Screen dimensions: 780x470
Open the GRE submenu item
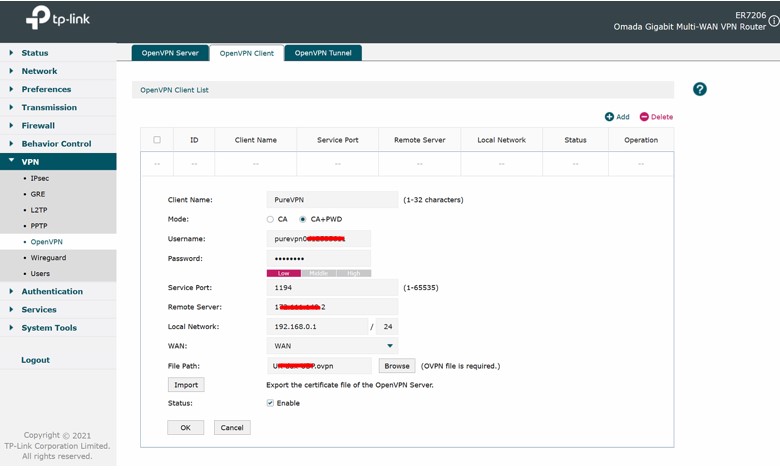tap(38, 194)
